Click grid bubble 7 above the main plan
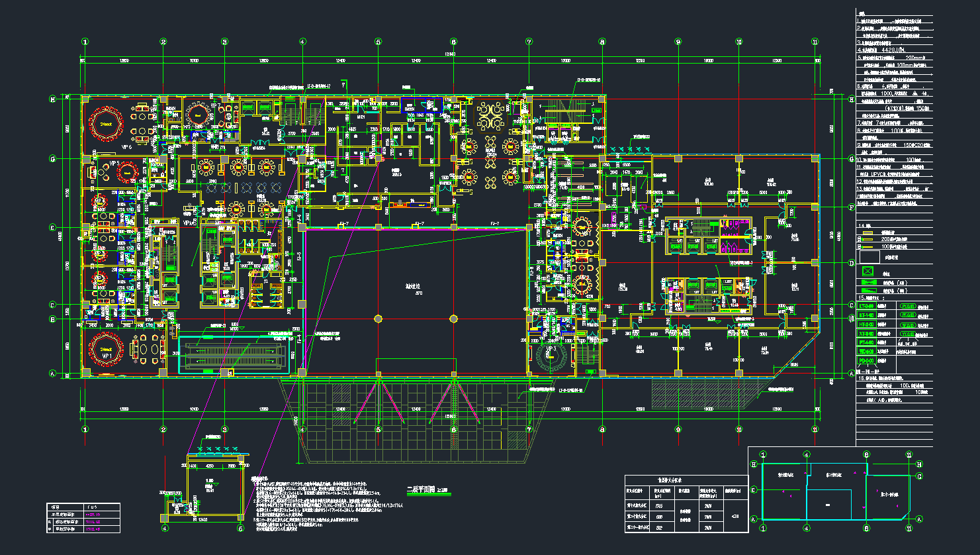Image resolution: width=980 pixels, height=555 pixels. click(x=529, y=42)
